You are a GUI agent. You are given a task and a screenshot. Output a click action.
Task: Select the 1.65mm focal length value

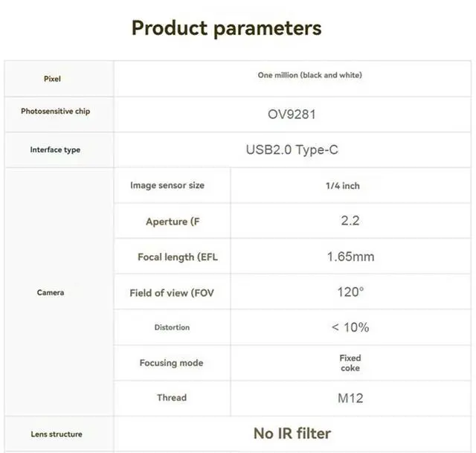click(350, 257)
